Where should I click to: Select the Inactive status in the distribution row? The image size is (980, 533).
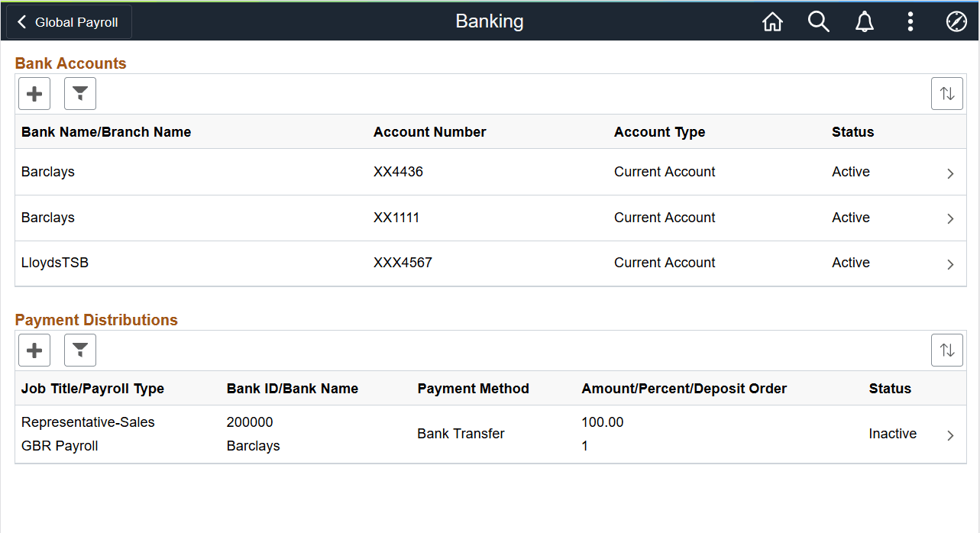[891, 434]
